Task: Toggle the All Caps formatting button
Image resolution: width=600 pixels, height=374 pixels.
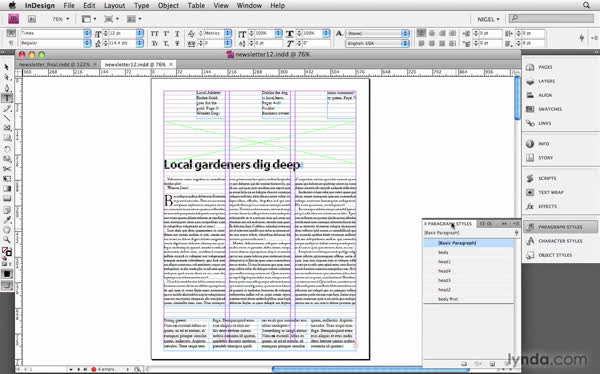Action: [x=155, y=34]
